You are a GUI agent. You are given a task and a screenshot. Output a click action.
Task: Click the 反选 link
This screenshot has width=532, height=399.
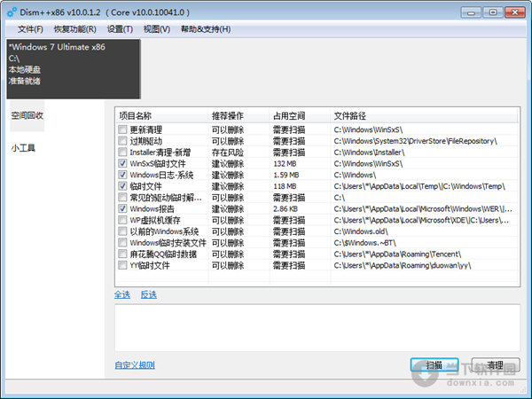149,294
